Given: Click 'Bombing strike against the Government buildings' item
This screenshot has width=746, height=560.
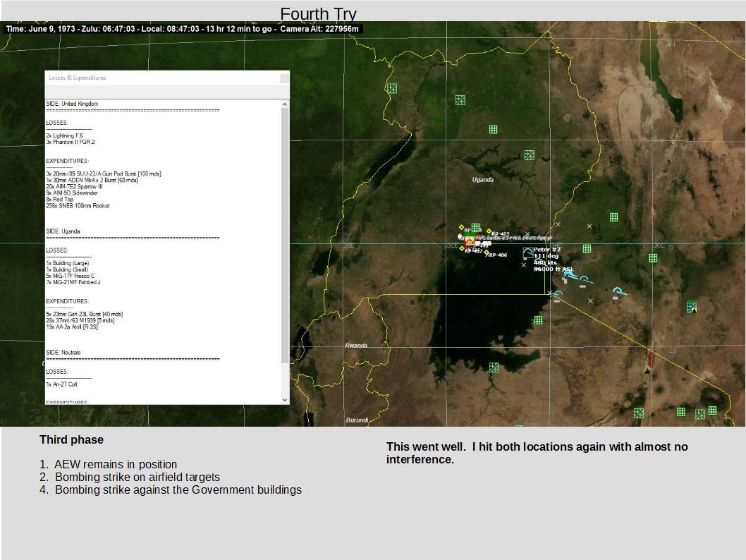Looking at the screenshot, I should tap(171, 490).
